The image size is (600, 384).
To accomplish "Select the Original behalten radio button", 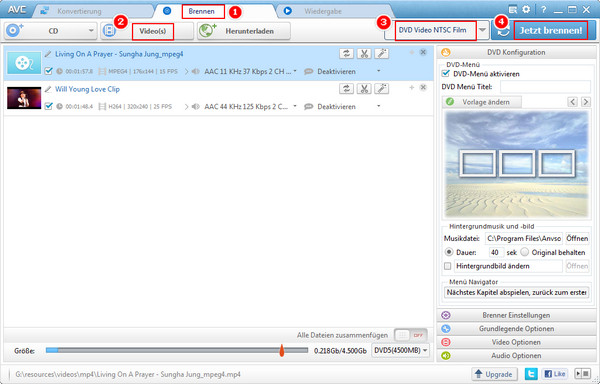I will pos(525,252).
